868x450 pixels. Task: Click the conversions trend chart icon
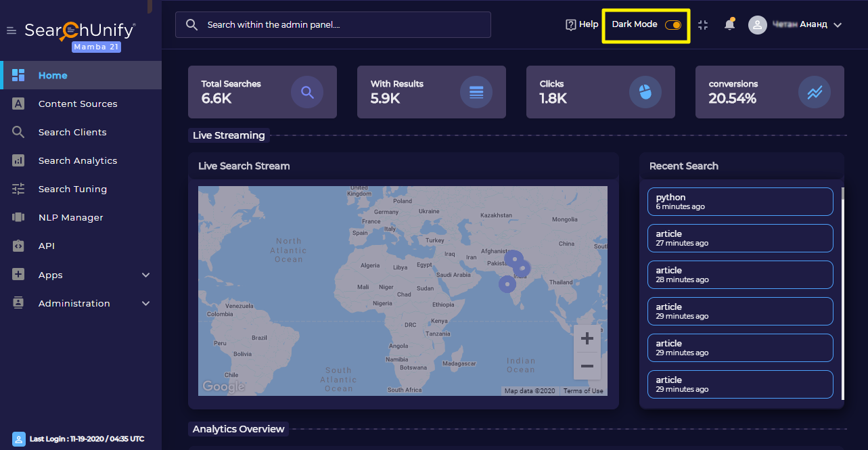[x=815, y=93]
